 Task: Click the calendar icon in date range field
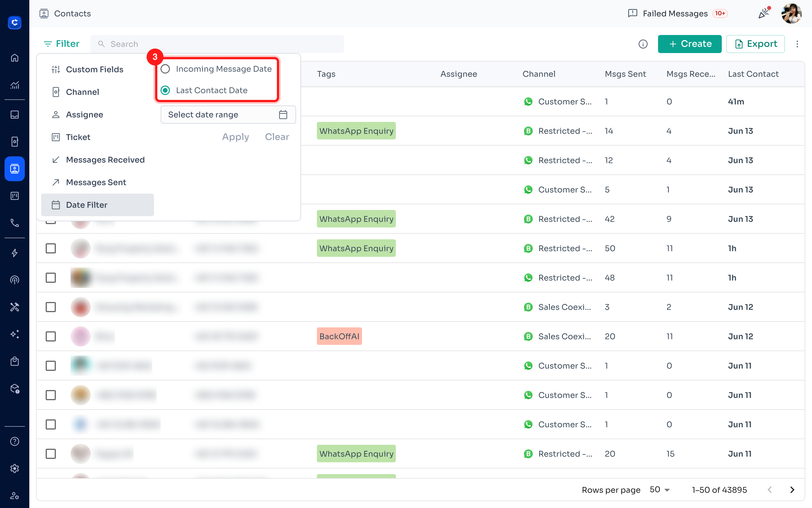coord(283,115)
